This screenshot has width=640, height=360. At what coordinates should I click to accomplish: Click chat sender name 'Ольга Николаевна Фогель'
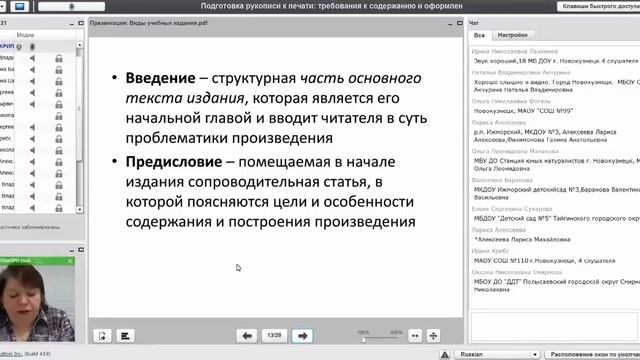tap(511, 101)
